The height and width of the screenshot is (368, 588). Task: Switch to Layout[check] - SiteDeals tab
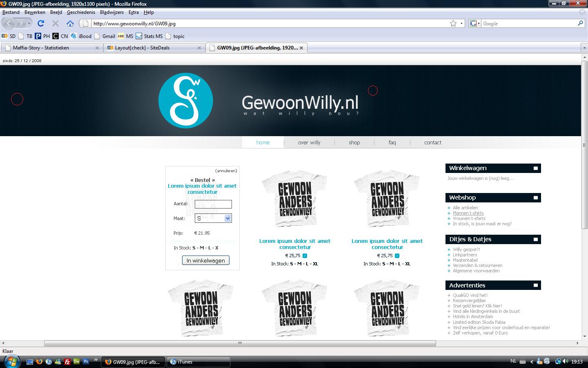(154, 48)
